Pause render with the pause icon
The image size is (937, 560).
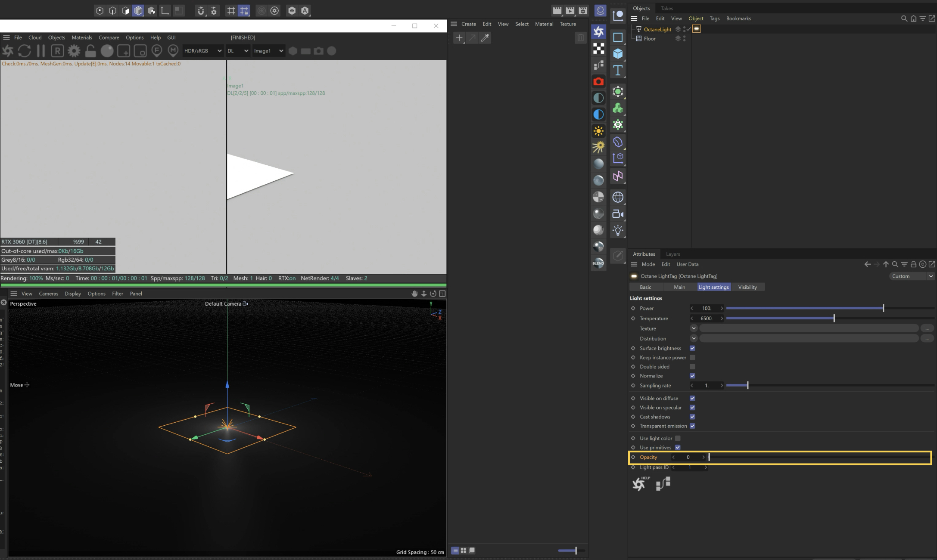coord(41,51)
